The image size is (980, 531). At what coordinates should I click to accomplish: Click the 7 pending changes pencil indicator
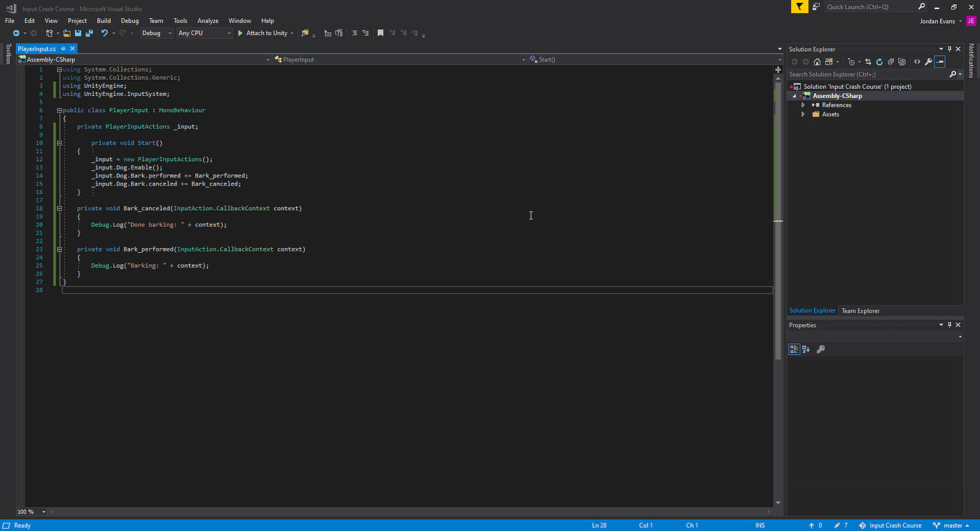(x=841, y=525)
